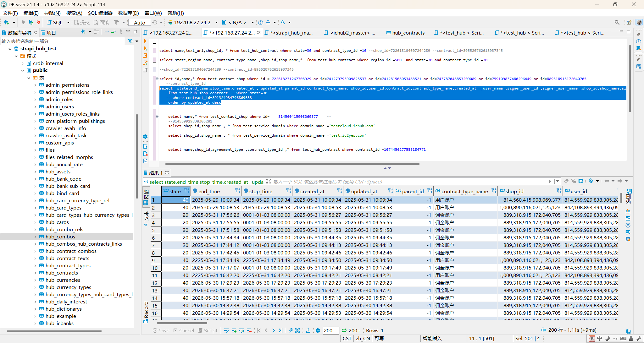Image resolution: width=644 pixels, height=343 pixels.
Task: Click the table name filter input field
Action: [x=63, y=41]
